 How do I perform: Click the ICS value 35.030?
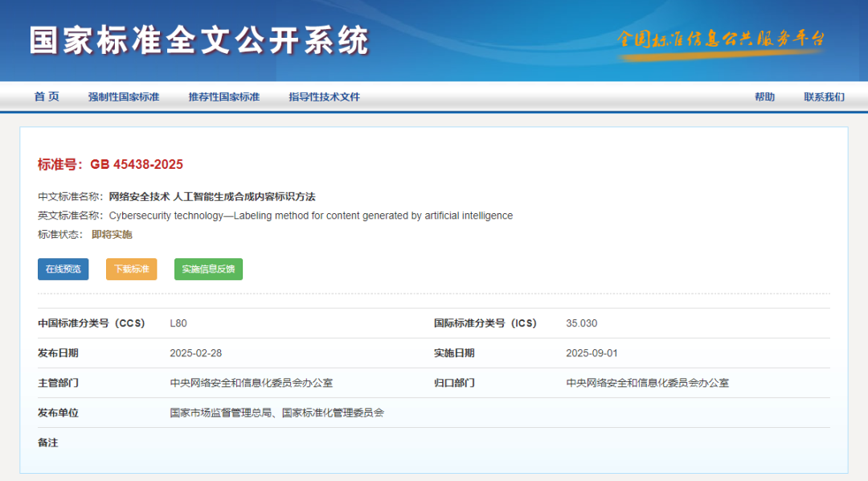(581, 323)
